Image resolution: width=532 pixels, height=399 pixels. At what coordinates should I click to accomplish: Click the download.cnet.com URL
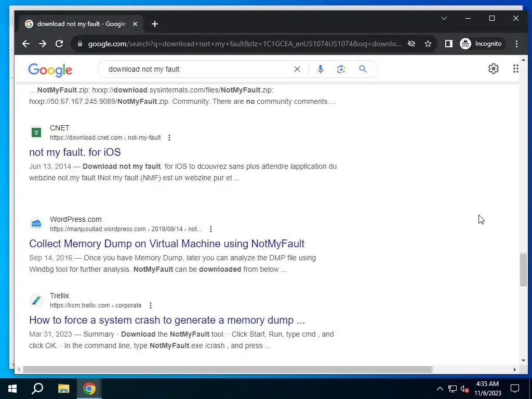coord(105,138)
